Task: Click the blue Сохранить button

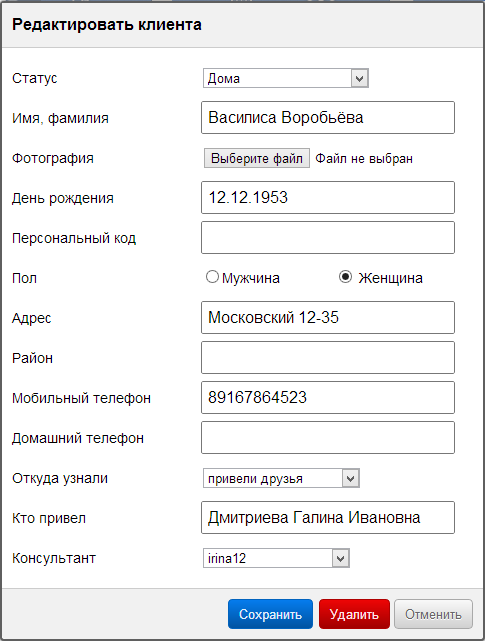Action: click(270, 614)
